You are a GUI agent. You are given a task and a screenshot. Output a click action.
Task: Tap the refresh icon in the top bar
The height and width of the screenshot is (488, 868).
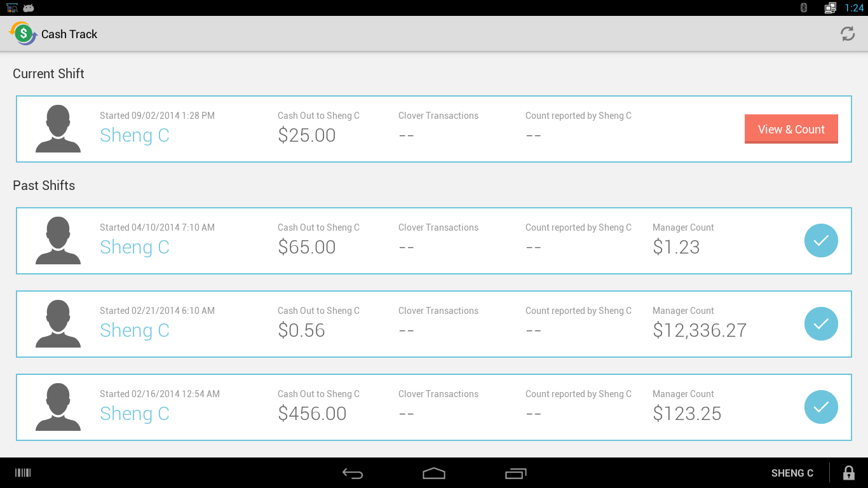click(x=848, y=34)
